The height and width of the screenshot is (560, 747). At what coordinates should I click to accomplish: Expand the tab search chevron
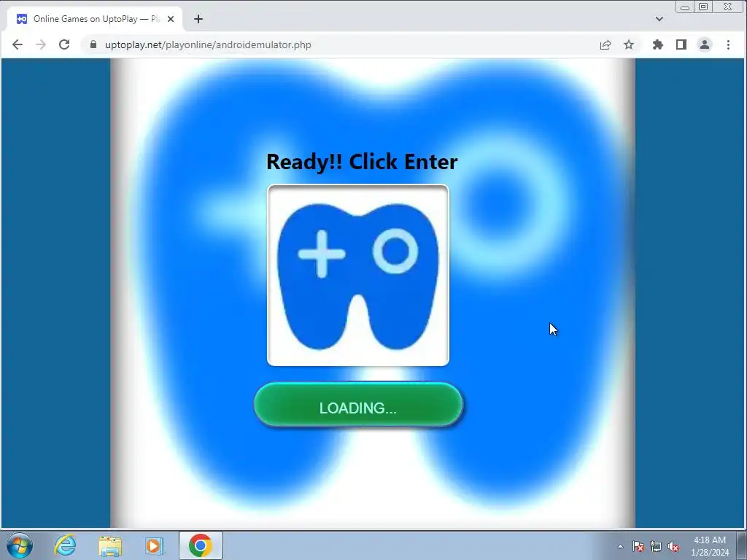(659, 19)
